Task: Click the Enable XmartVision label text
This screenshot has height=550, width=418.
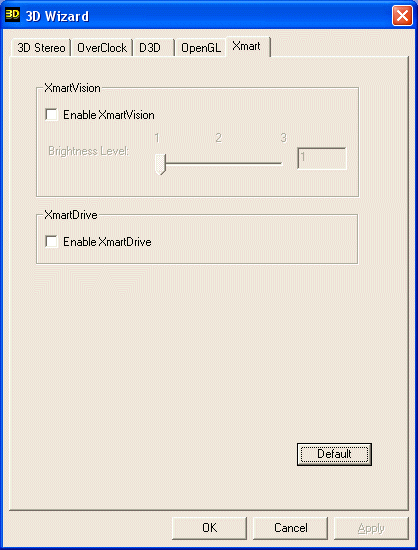Action: pyautogui.click(x=109, y=115)
